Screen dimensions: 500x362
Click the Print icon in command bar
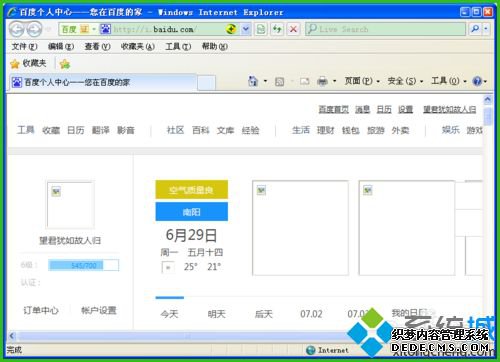pyautogui.click(x=322, y=81)
